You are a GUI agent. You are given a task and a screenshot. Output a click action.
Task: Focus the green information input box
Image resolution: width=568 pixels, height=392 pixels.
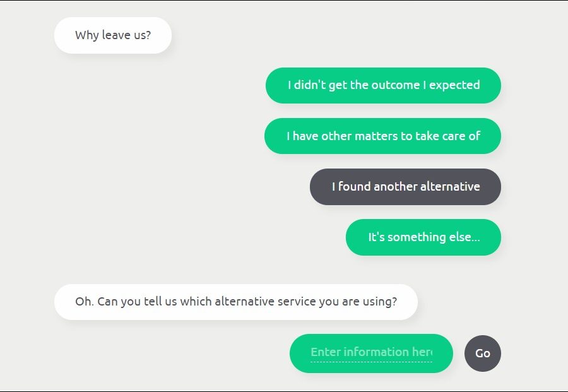[371, 352]
